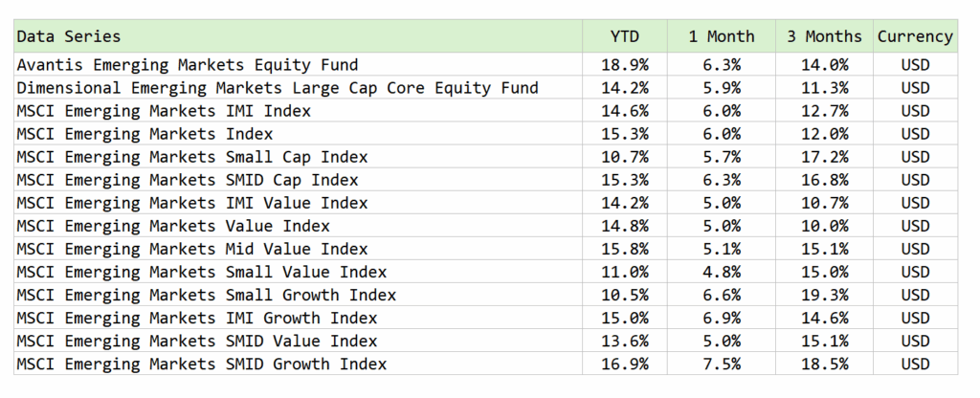This screenshot has width=980, height=398.
Task: Click the MSCI Emerging Markets Index name
Action: [145, 134]
